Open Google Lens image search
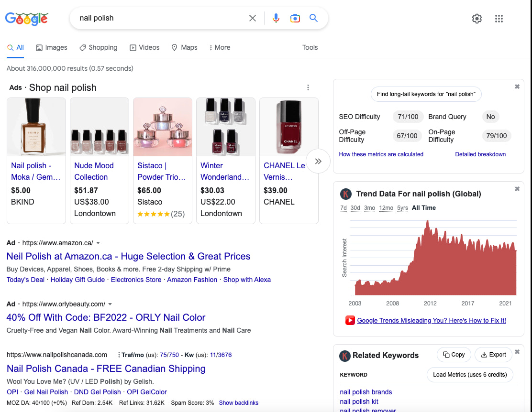Viewport: 532px width, 412px height. tap(295, 18)
